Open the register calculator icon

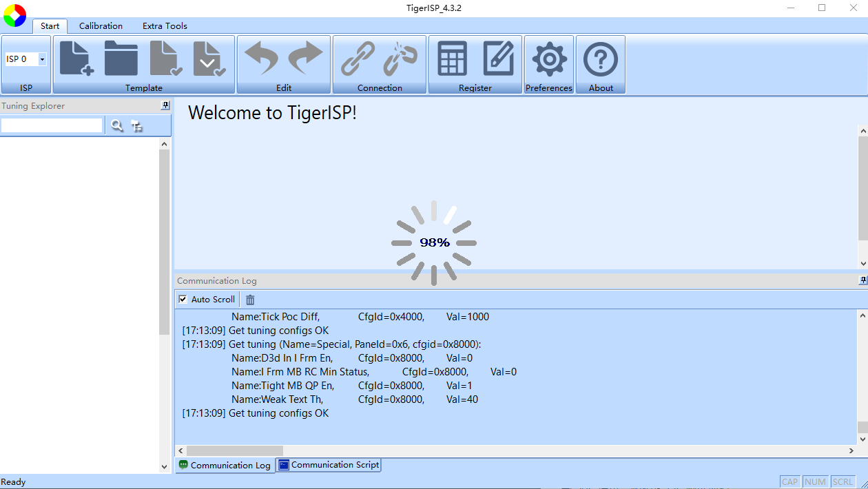pos(453,59)
